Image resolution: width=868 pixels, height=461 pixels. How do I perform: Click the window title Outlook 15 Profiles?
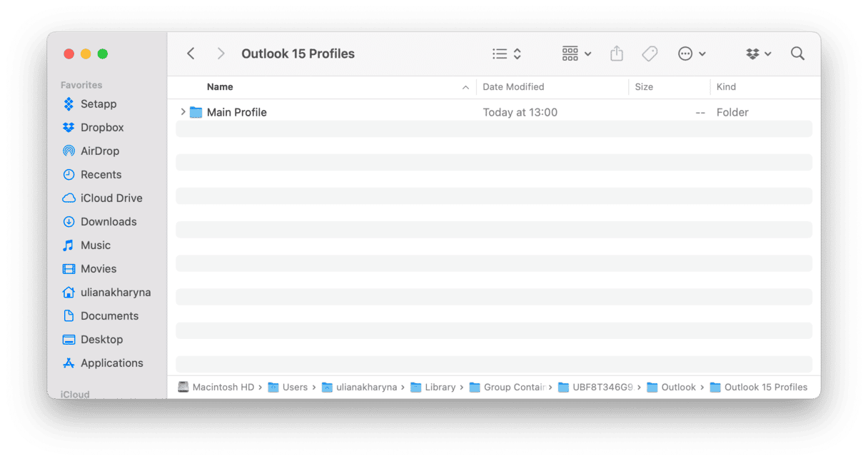(x=298, y=54)
